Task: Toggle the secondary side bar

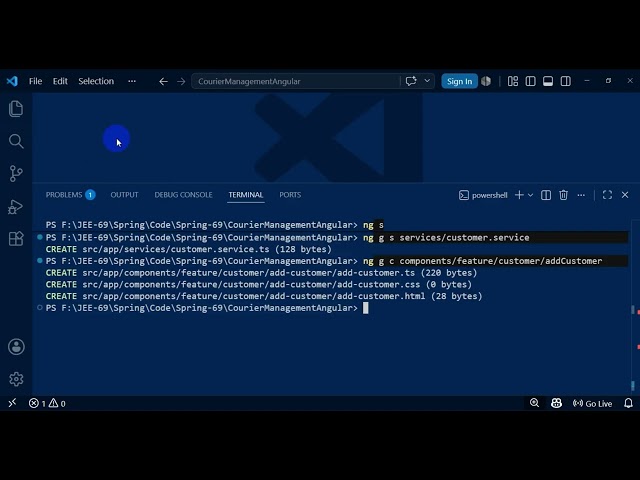Action: pyautogui.click(x=565, y=81)
